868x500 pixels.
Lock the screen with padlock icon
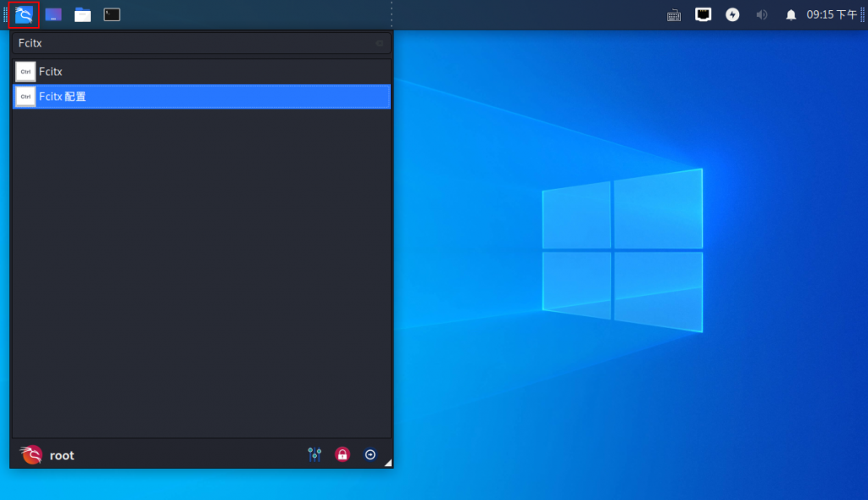pos(342,454)
